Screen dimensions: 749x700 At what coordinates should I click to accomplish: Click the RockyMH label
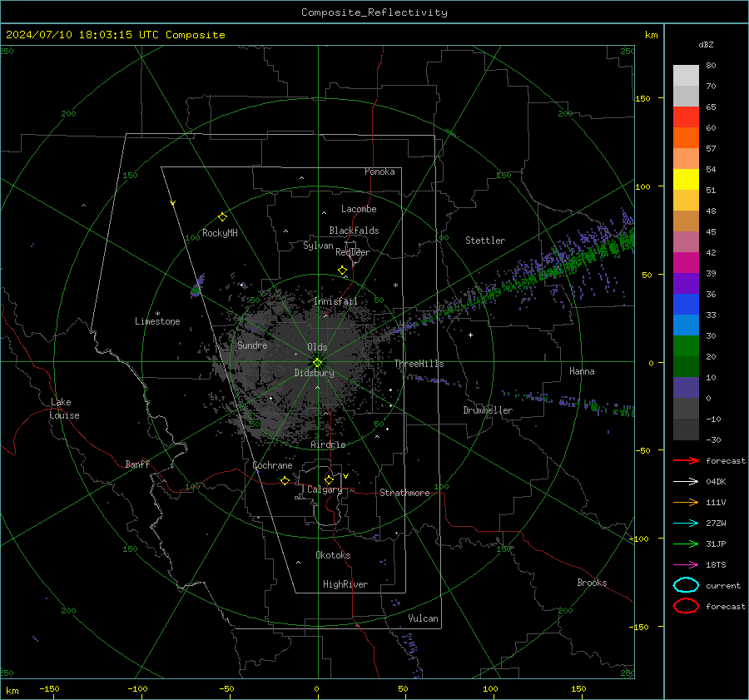pos(220,233)
